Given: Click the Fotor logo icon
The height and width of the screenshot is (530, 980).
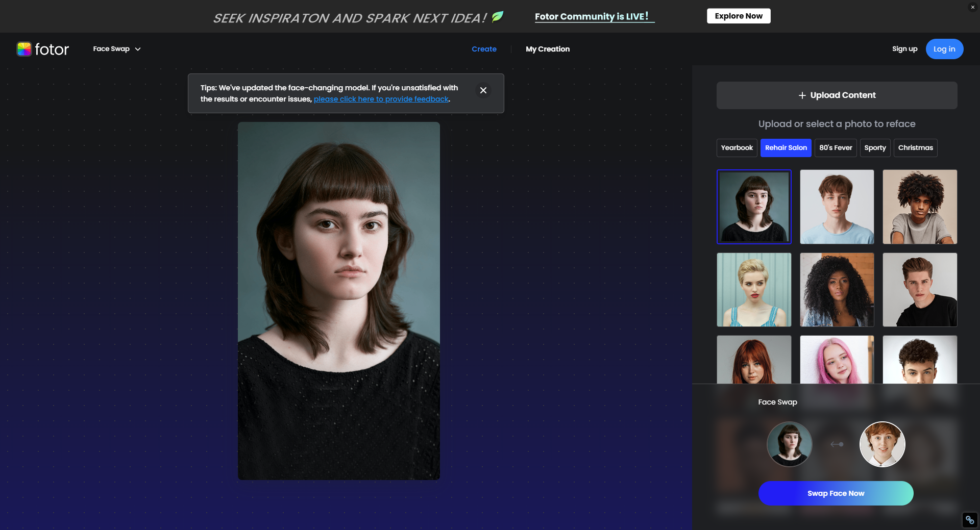Looking at the screenshot, I should pyautogui.click(x=24, y=49).
